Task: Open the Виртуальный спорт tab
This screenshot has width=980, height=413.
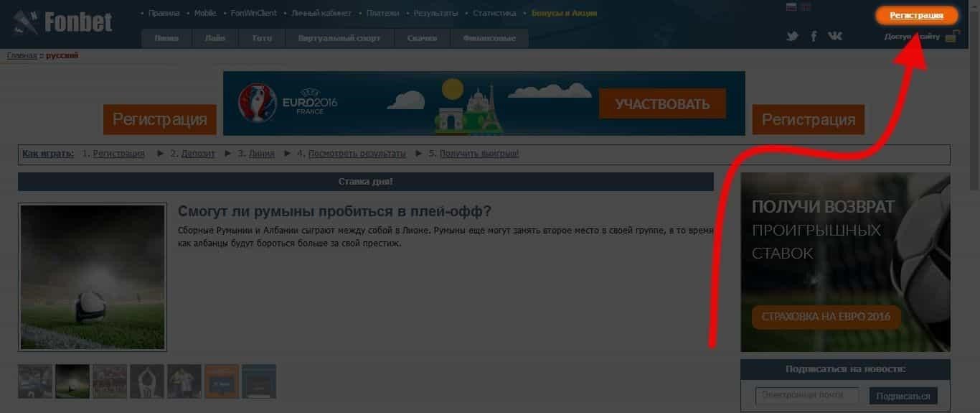Action: point(339,39)
